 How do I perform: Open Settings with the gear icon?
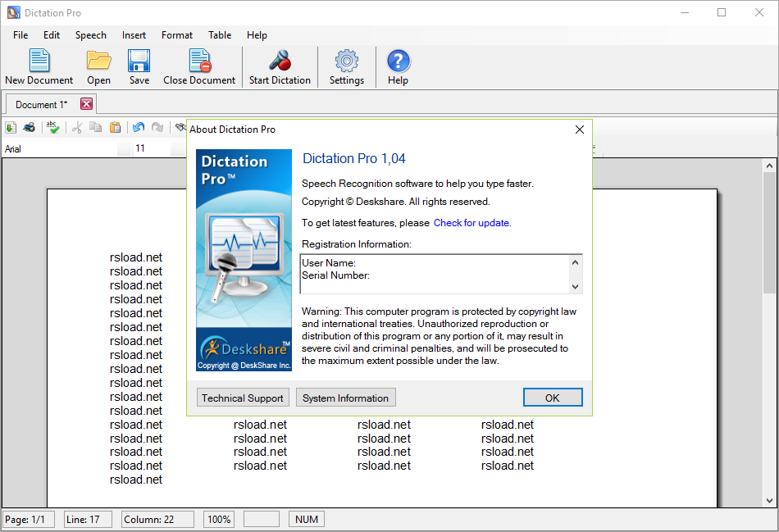click(346, 61)
